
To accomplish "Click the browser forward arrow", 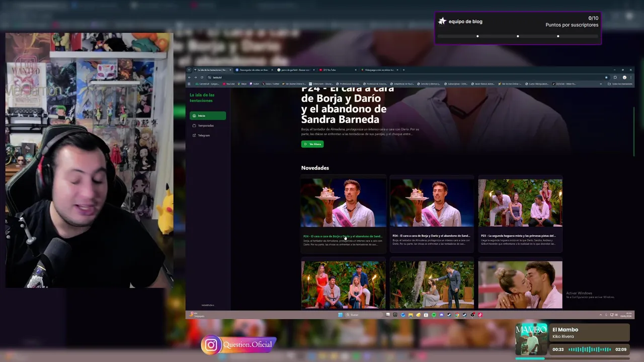I will click(x=196, y=77).
